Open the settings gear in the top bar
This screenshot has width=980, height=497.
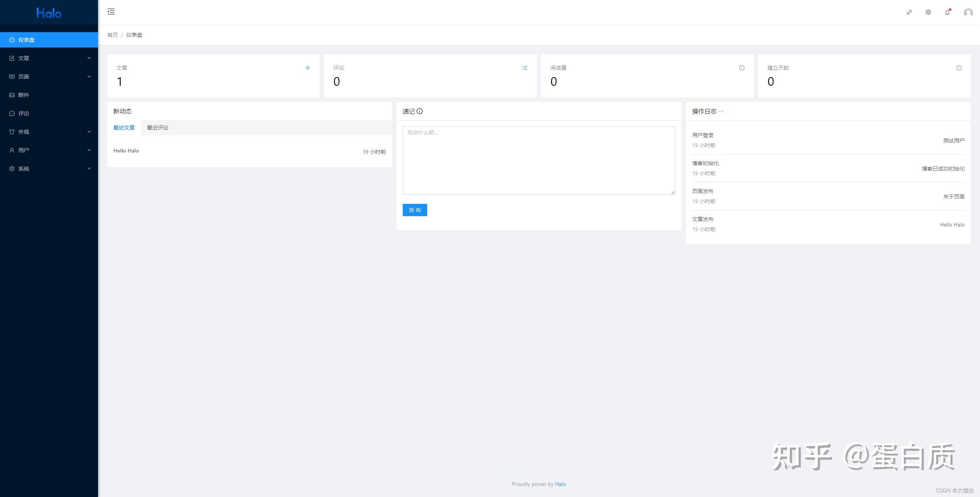click(x=928, y=12)
